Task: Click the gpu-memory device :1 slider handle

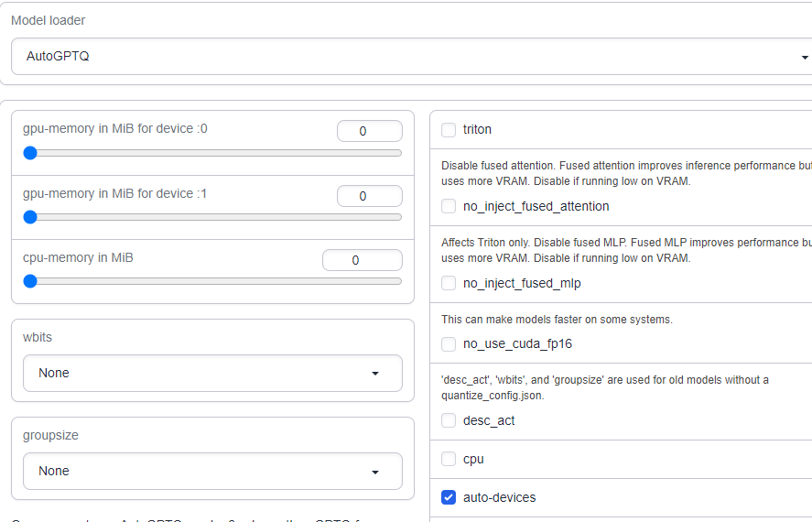Action: point(30,217)
